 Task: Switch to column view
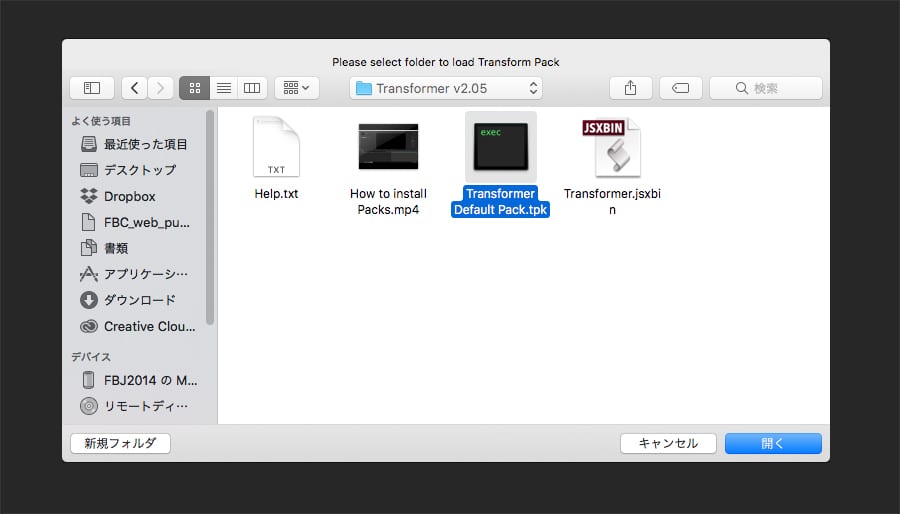coord(252,88)
